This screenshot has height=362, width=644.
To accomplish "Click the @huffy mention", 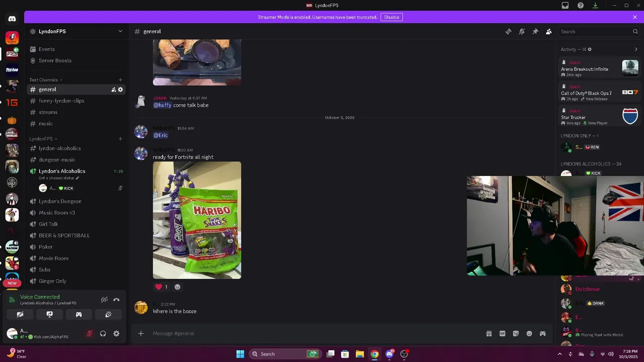I will click(x=163, y=105).
